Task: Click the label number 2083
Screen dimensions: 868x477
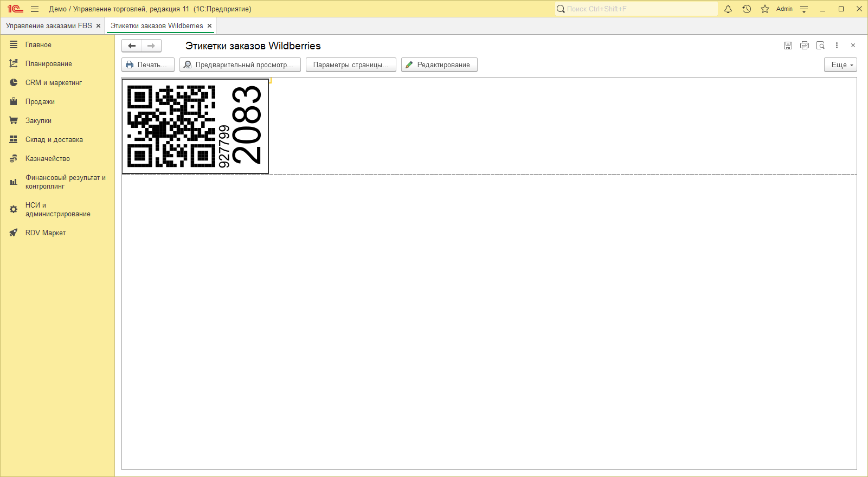Action: pos(247,125)
